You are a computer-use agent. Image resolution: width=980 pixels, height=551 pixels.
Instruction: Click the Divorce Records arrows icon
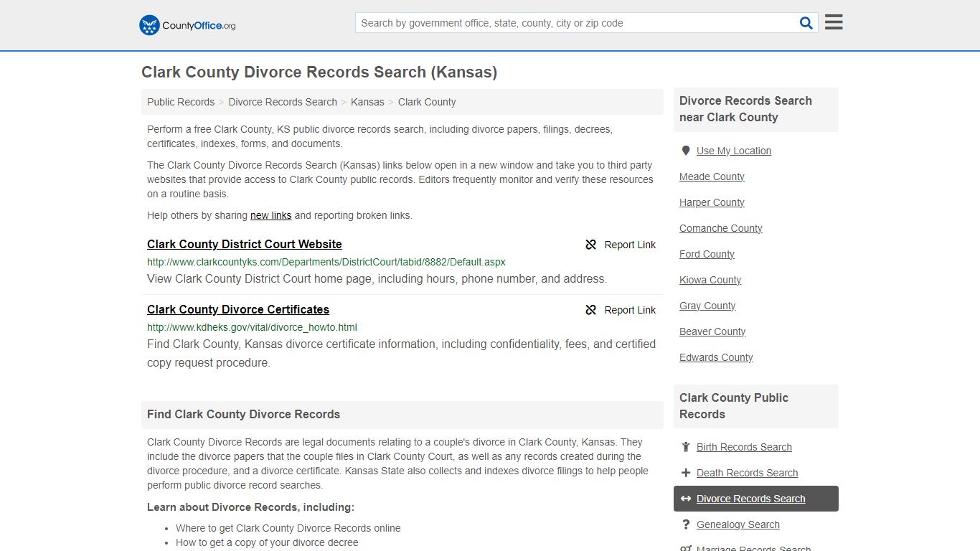(686, 499)
